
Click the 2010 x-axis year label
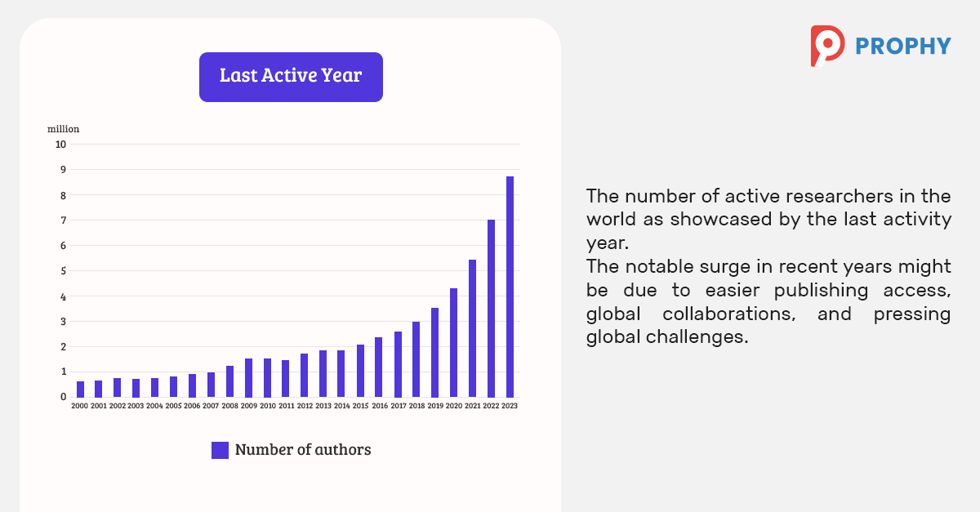[x=267, y=406]
